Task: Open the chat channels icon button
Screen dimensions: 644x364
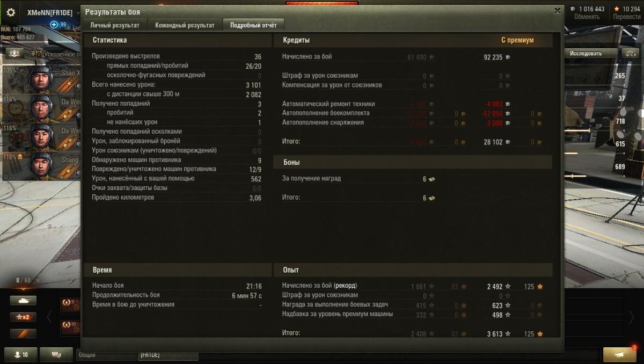Action: click(56, 355)
